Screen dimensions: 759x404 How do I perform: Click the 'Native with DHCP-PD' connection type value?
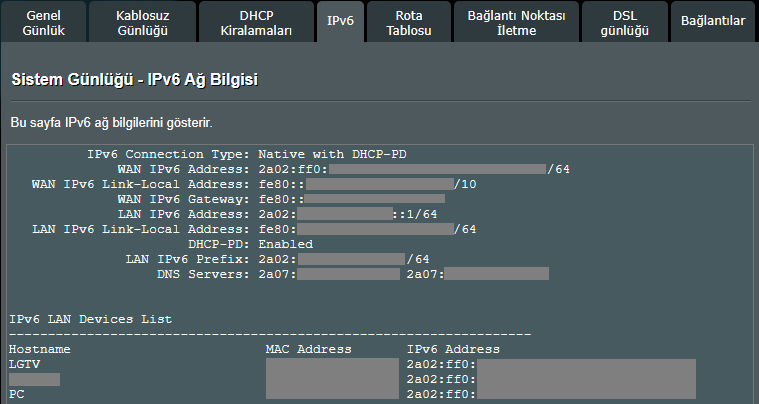point(332,155)
